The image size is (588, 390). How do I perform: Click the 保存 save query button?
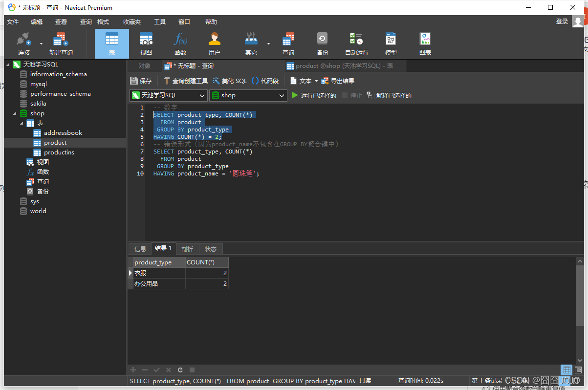coord(141,81)
